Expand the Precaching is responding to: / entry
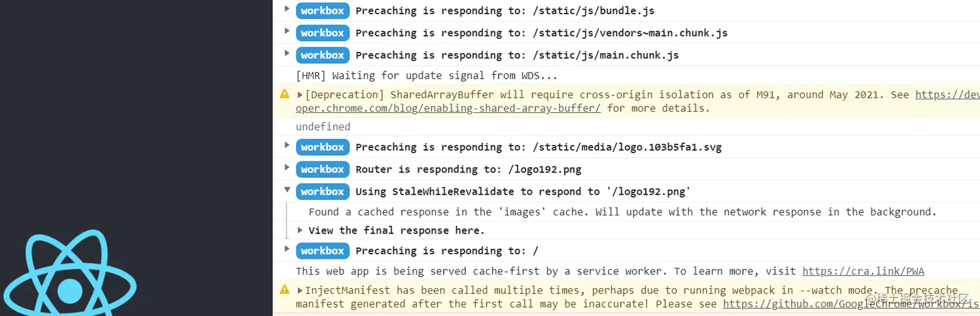The width and height of the screenshot is (980, 316). [286, 249]
